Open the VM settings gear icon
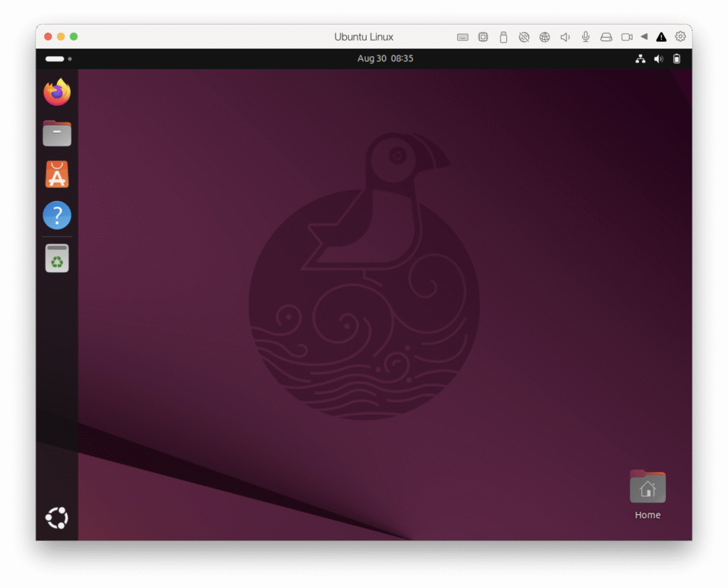 pos(680,37)
